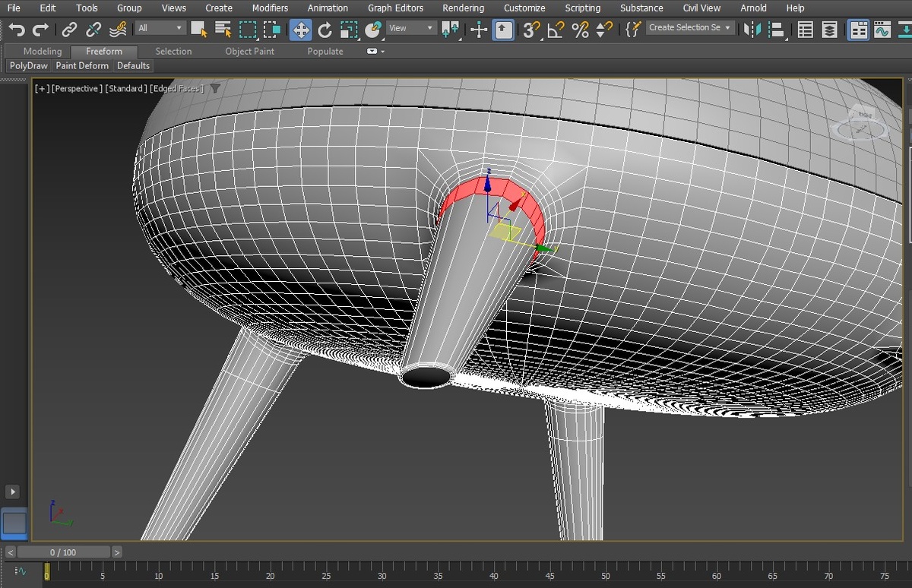Click the Bind to Space Warp icon

[118, 30]
